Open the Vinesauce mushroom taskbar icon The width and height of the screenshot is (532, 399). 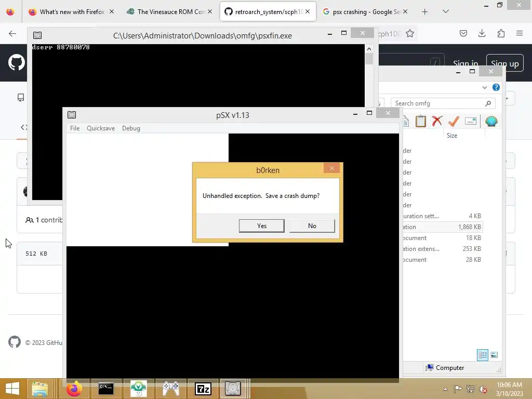pos(138,389)
